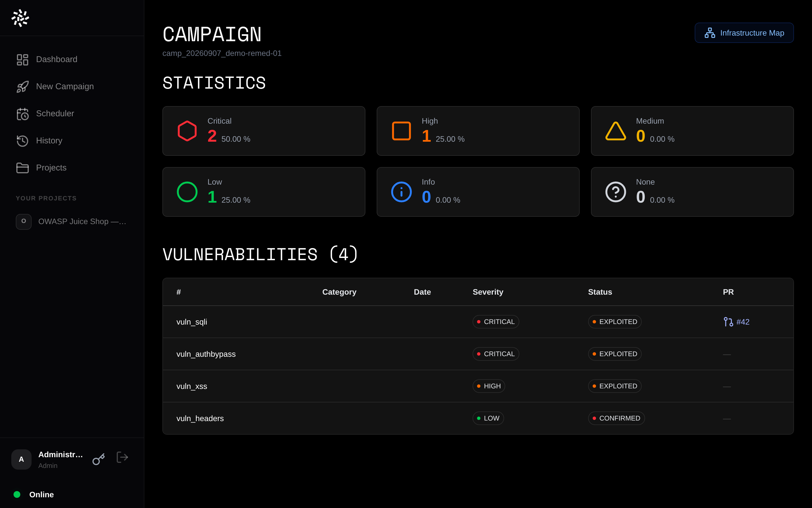The width and height of the screenshot is (812, 508).
Task: Click the Medium yellow triangle icon
Action: coord(616,131)
